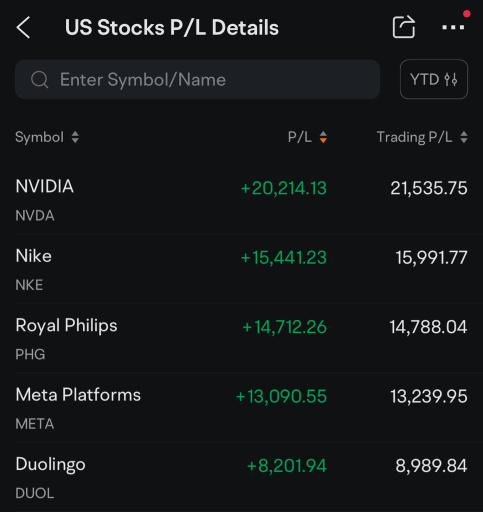Open Meta Platforms META row
The width and height of the screenshot is (483, 512).
pos(241,408)
